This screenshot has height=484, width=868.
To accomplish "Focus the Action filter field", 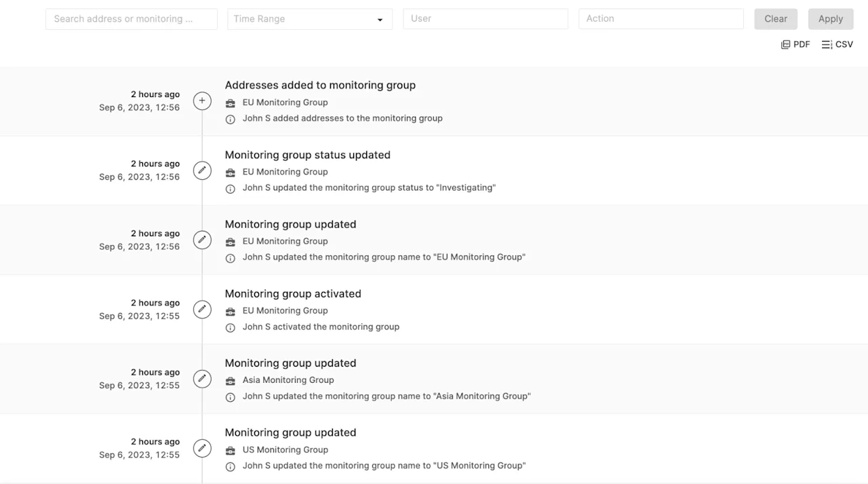I will tap(661, 19).
